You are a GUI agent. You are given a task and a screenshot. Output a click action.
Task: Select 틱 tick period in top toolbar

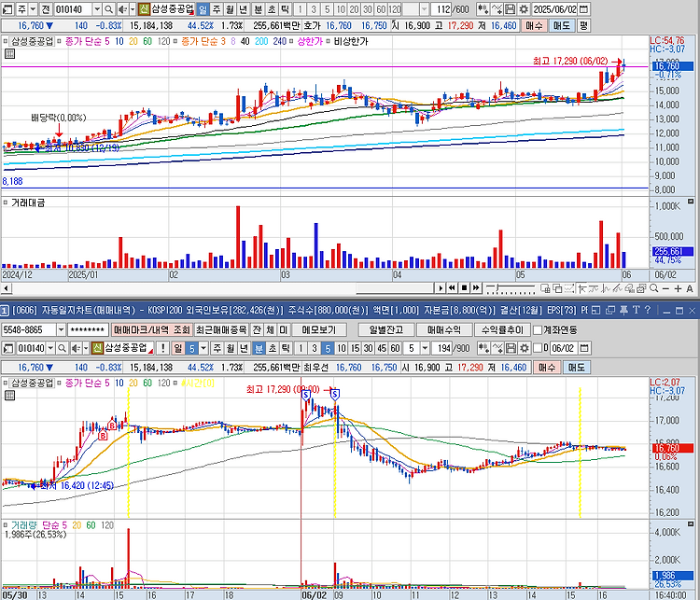tap(286, 9)
